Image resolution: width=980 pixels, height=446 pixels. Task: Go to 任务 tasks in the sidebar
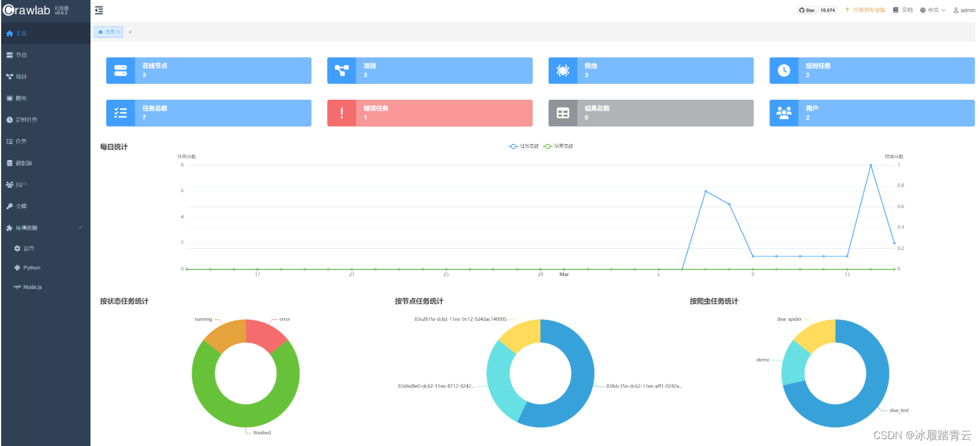tap(45, 141)
